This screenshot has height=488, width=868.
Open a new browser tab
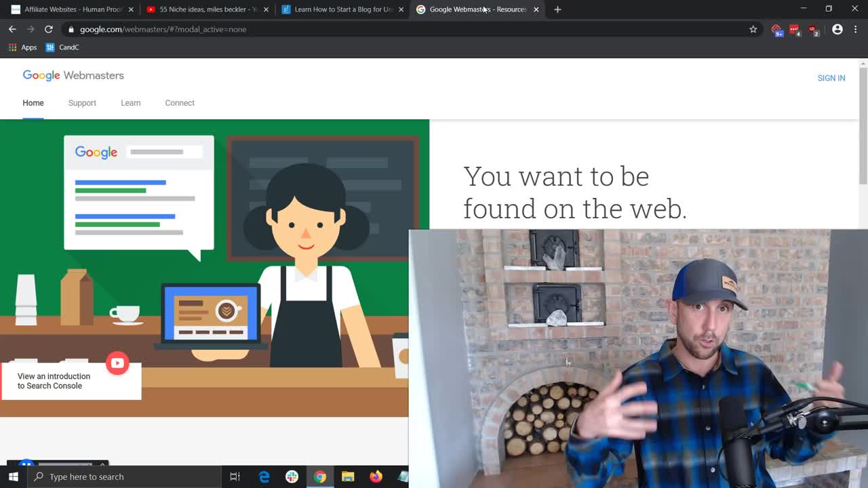(x=557, y=9)
